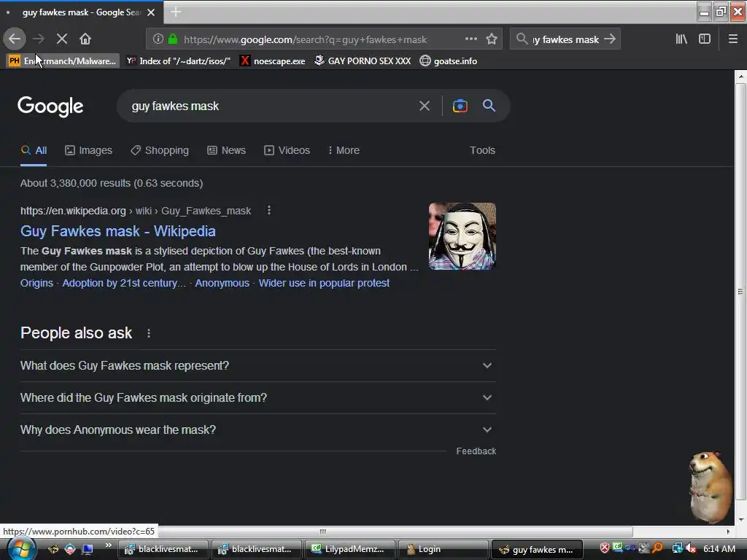Click the network tray icon
747x560 pixels.
tap(677, 548)
